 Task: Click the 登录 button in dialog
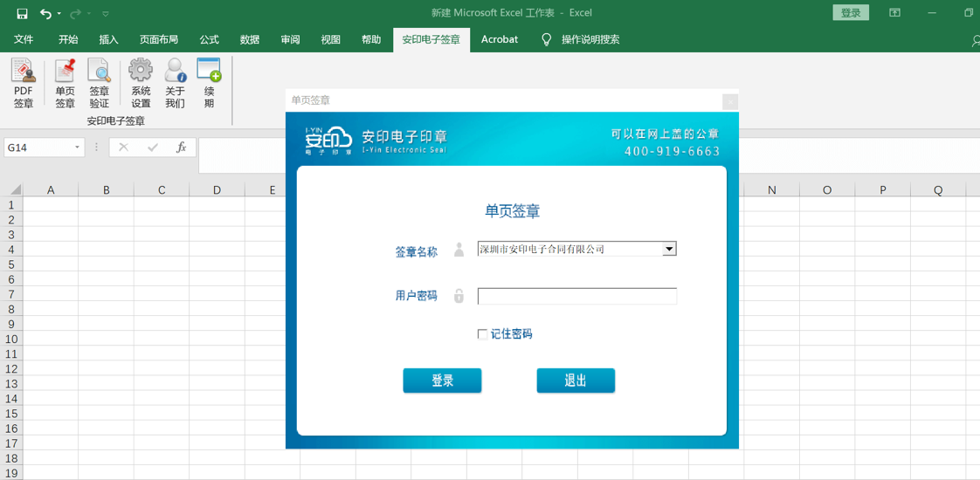442,381
